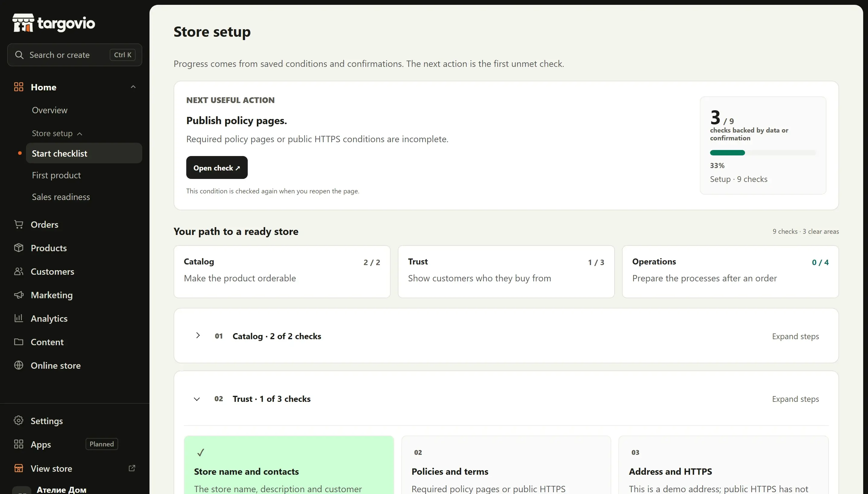The image size is (868, 494).
Task: Click the Marketing megaphone icon
Action: pos(19,295)
